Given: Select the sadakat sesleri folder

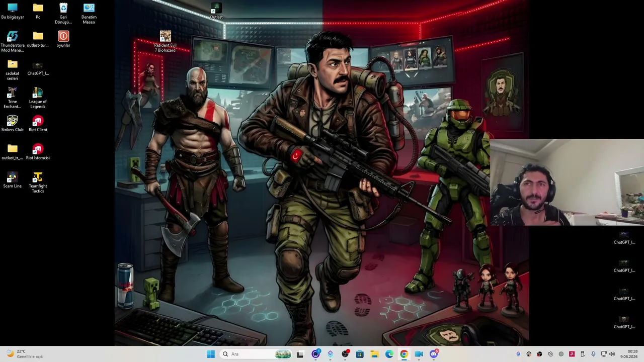Looking at the screenshot, I should coord(13,70).
